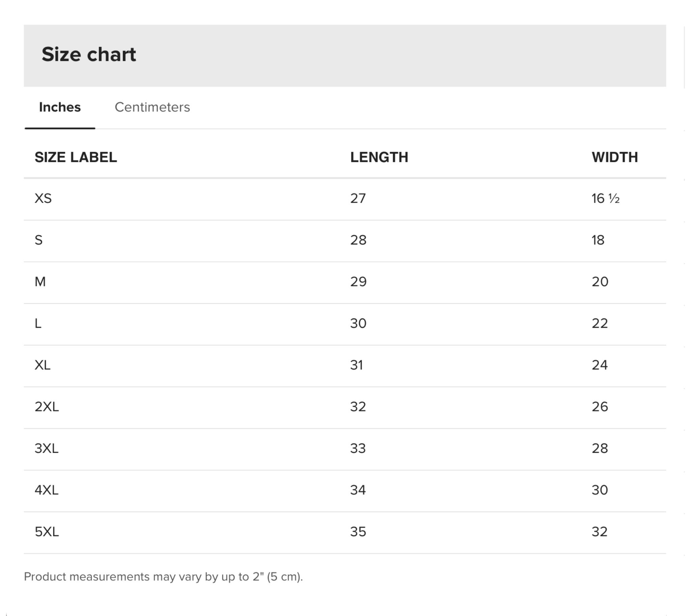Click the WIDTH column header
This screenshot has height=616, width=691.
click(615, 157)
